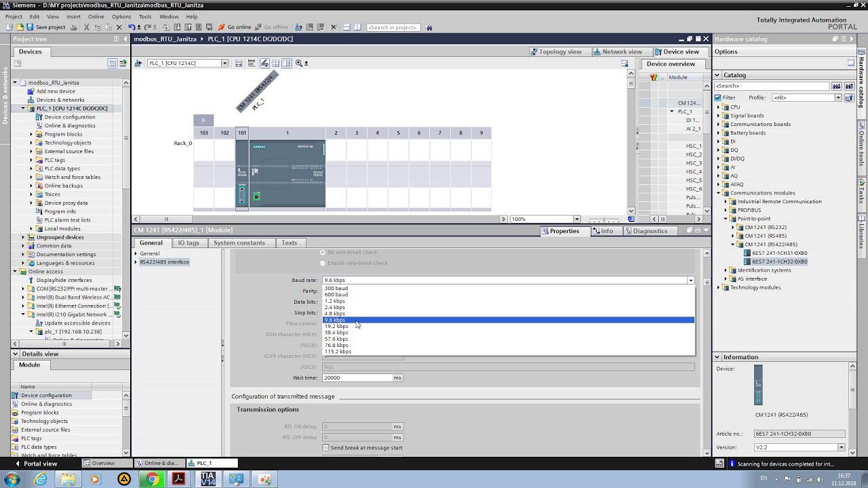Click the catalog Search input field
This screenshot has height=488, width=868.
772,86
